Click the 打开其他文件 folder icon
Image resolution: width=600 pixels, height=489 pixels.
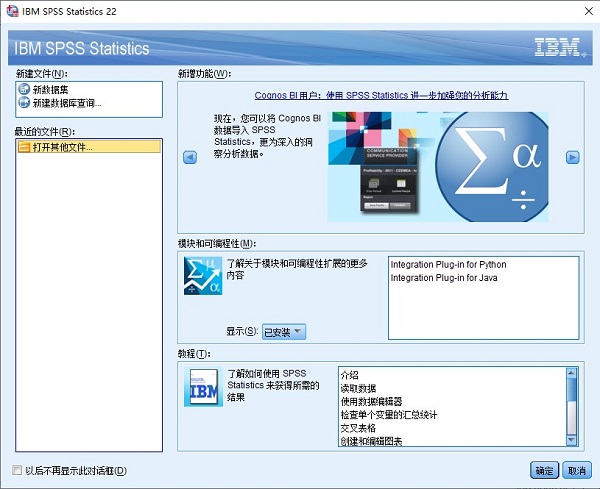point(24,148)
